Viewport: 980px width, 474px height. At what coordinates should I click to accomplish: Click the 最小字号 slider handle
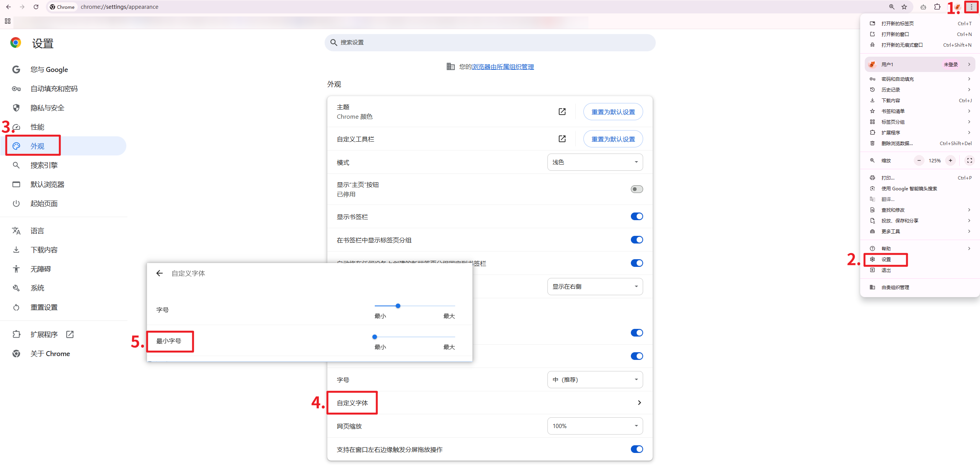375,337
